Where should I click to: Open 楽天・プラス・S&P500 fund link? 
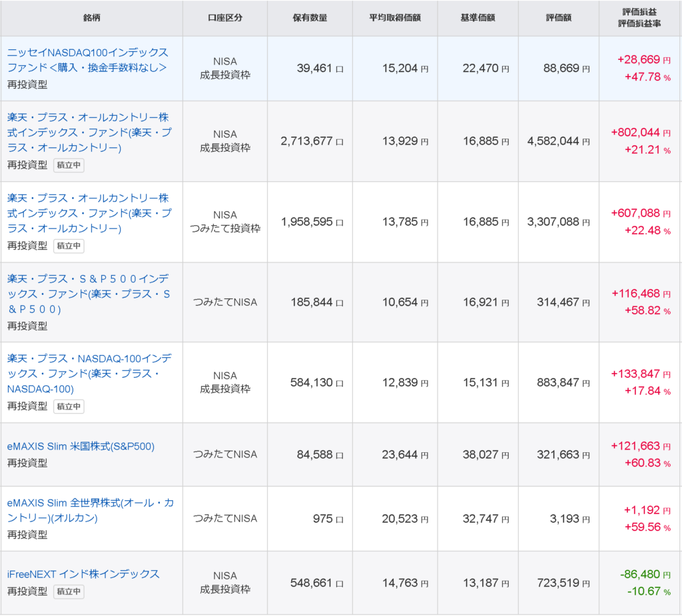pos(89,294)
